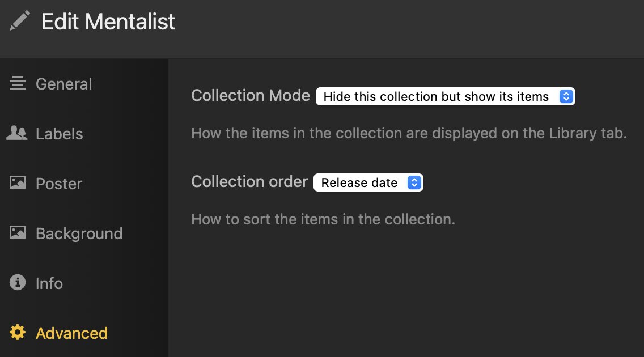Select the Advanced tab label
The image size is (644, 357).
pos(71,333)
